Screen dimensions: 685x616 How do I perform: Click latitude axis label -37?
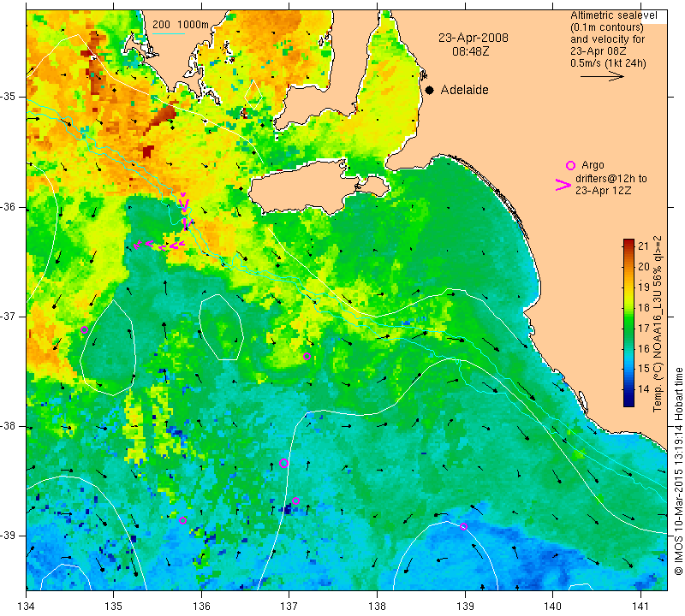point(9,316)
